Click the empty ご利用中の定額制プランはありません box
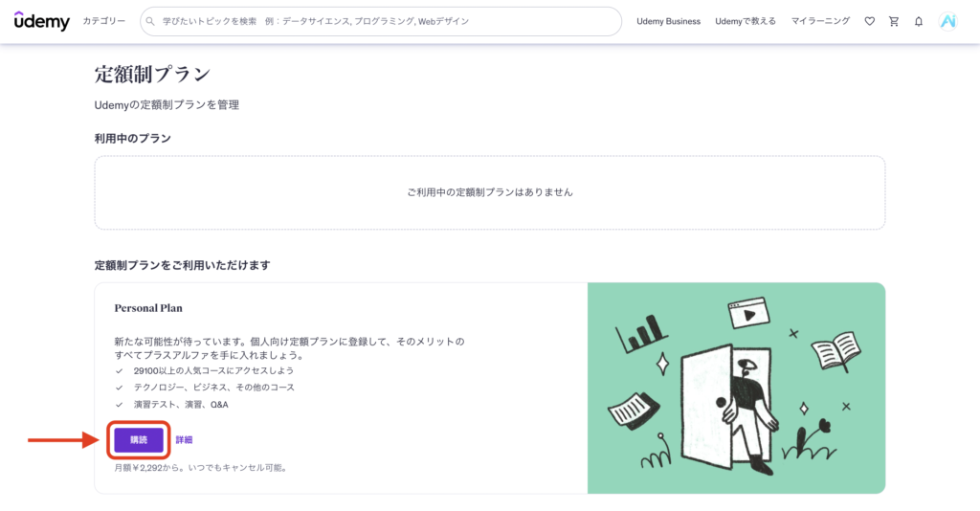 [489, 192]
